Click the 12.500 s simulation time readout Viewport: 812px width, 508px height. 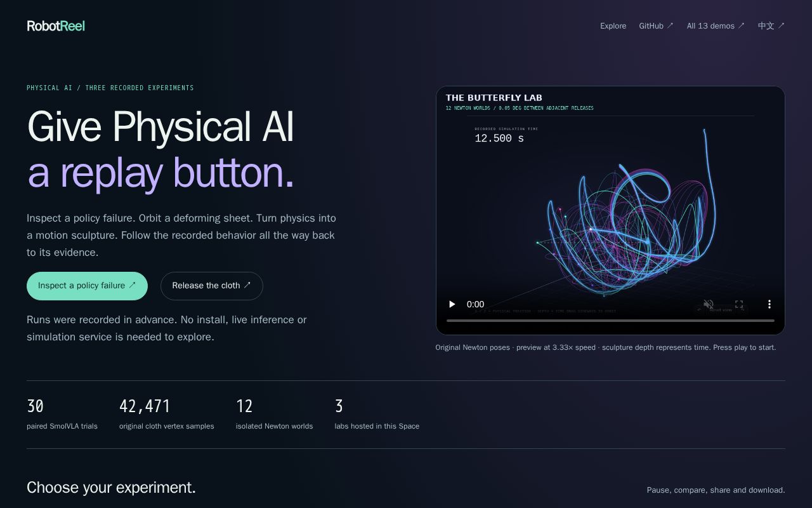pyautogui.click(x=499, y=138)
